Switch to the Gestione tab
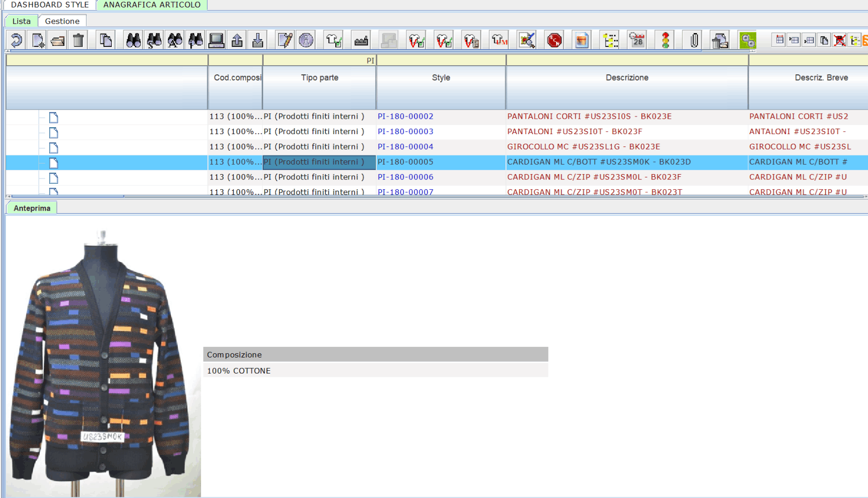 (62, 21)
